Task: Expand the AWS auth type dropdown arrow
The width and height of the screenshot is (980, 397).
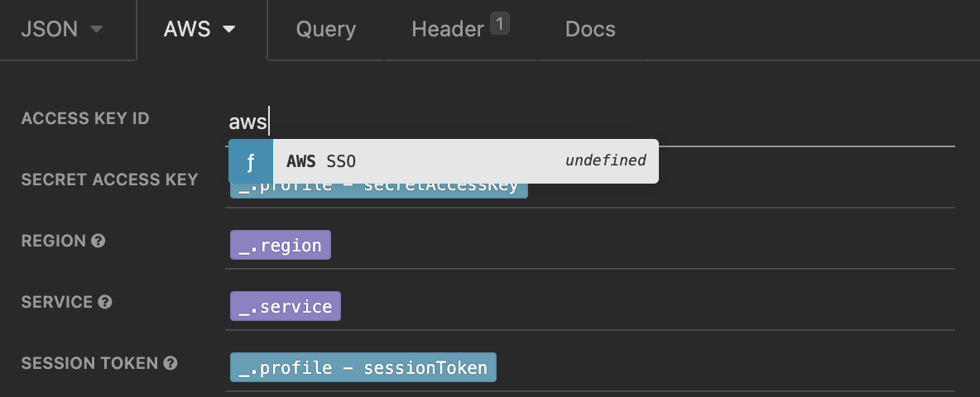Action: (229, 30)
